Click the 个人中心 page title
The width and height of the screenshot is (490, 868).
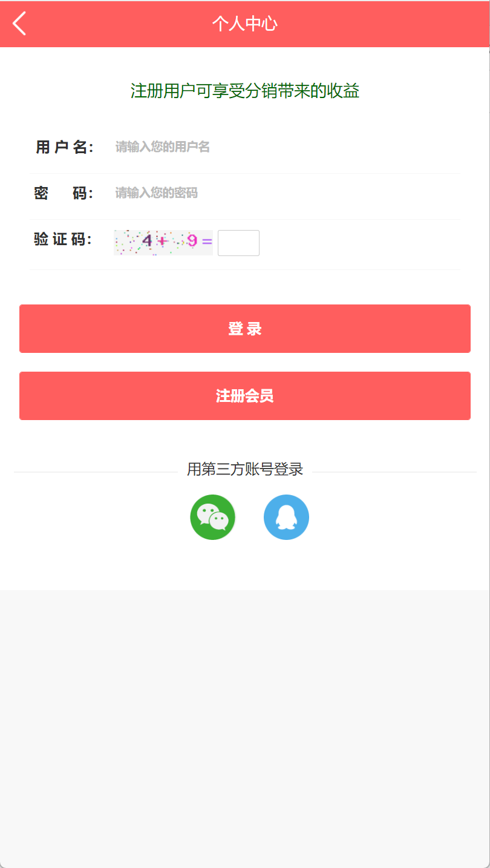tap(245, 24)
